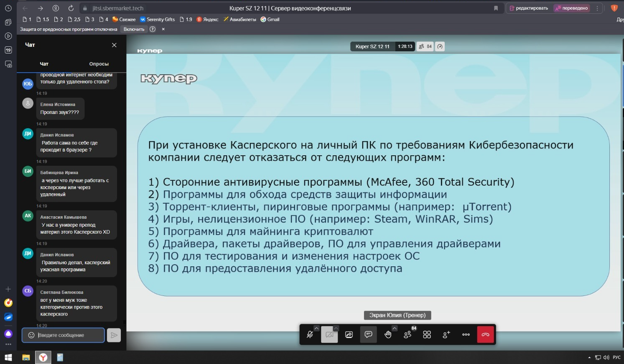Hang up with the red leave button
The height and width of the screenshot is (364, 624).
coord(485,335)
